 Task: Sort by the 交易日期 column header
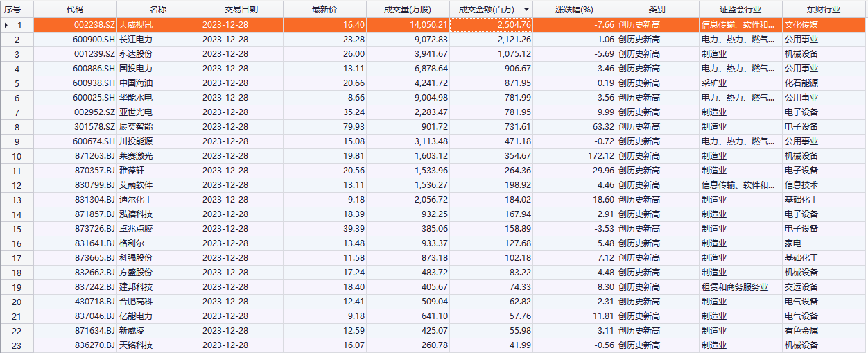click(x=241, y=10)
